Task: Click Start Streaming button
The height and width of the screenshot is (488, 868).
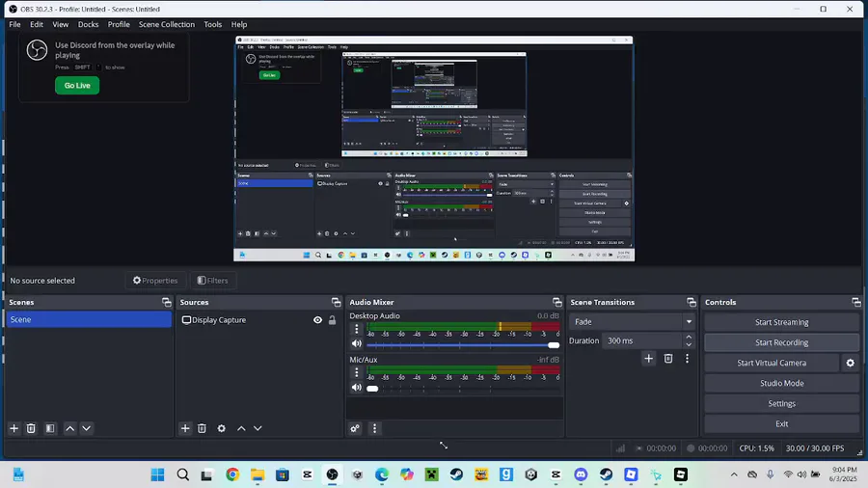Action: pos(781,322)
